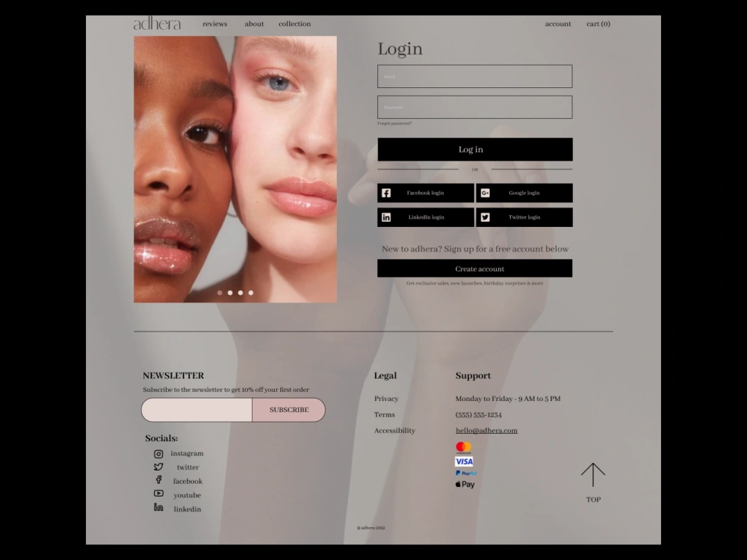Select the Visa payment icon
747x560 pixels.
pos(463,462)
